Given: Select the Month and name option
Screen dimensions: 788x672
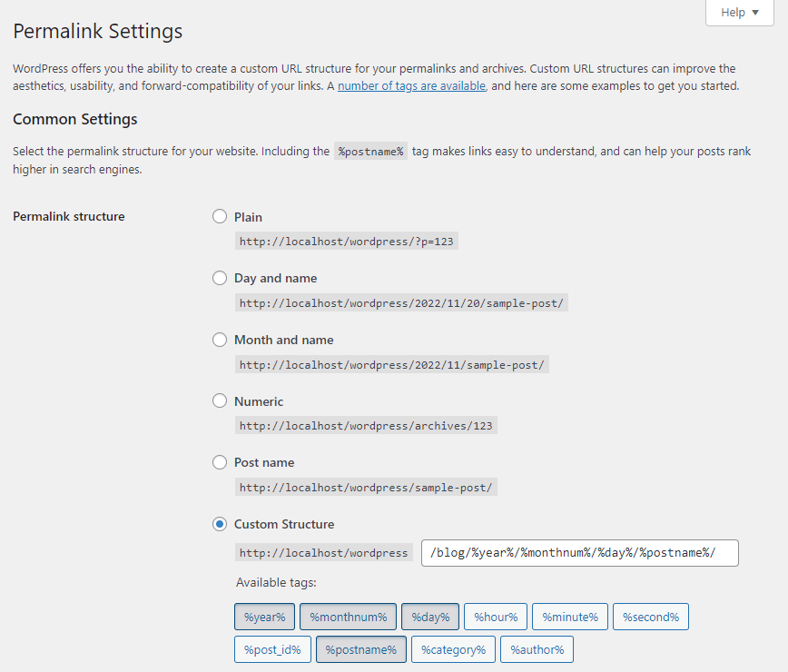Looking at the screenshot, I should tap(219, 339).
